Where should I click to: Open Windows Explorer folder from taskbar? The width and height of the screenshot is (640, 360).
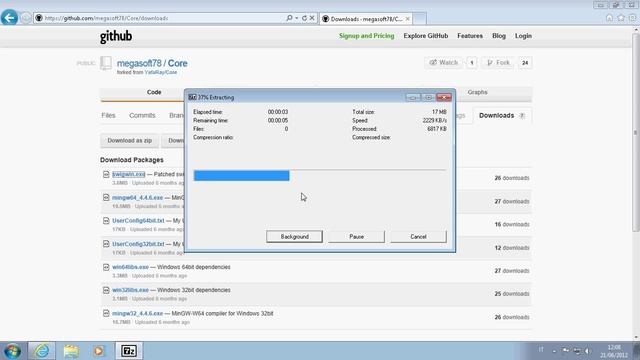coord(71,351)
